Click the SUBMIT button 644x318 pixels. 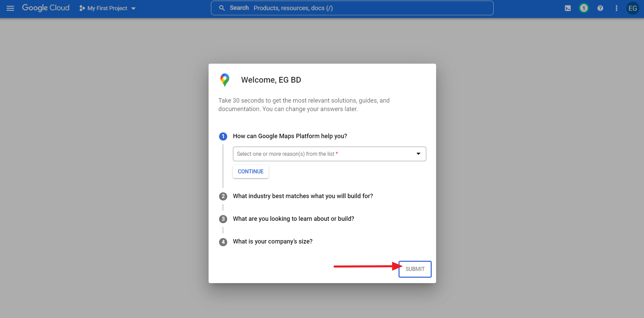coord(415,269)
